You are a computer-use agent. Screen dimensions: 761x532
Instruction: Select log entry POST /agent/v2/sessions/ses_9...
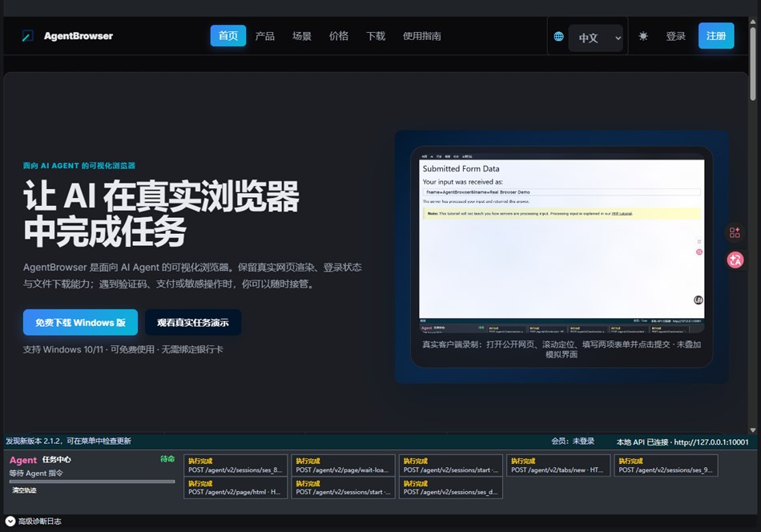coord(666,465)
